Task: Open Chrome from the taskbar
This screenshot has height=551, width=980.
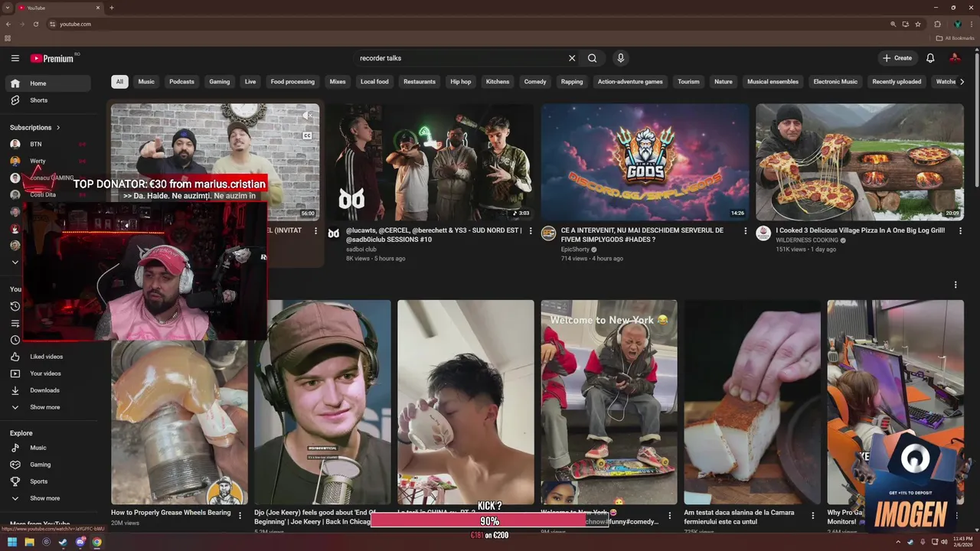Action: pos(96,543)
